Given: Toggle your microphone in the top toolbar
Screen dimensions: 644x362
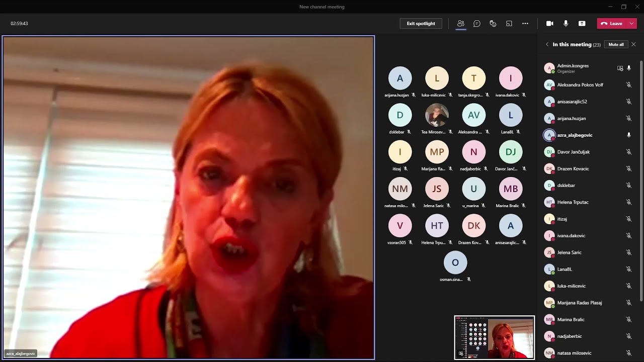Looking at the screenshot, I should point(566,24).
